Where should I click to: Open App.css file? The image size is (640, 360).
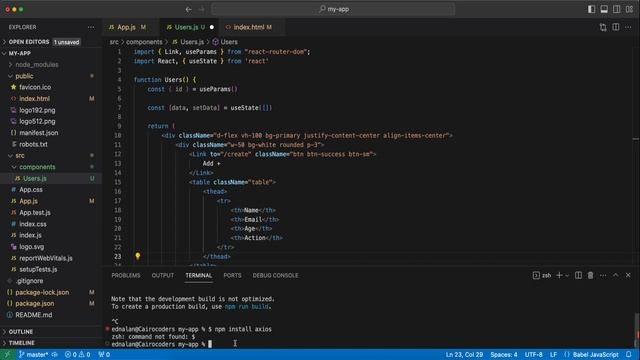pyautogui.click(x=31, y=190)
